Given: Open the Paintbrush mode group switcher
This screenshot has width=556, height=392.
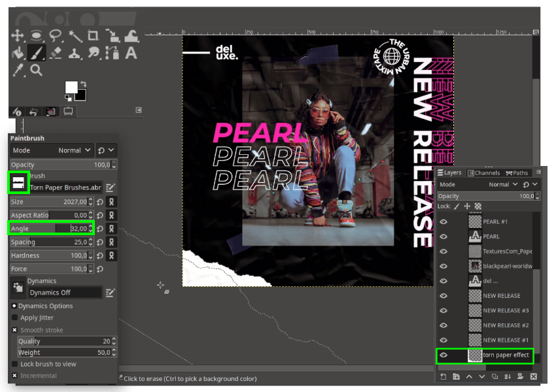Looking at the screenshot, I should 106,150.
